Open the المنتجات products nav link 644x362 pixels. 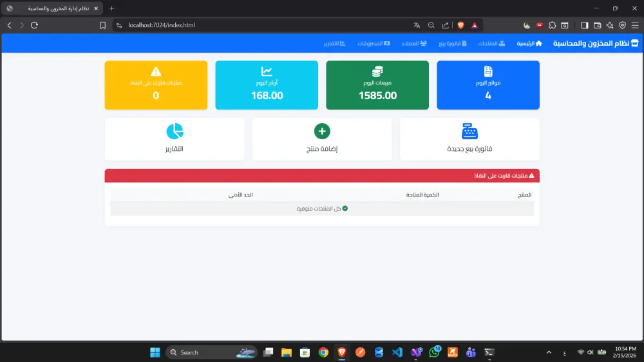(x=491, y=44)
